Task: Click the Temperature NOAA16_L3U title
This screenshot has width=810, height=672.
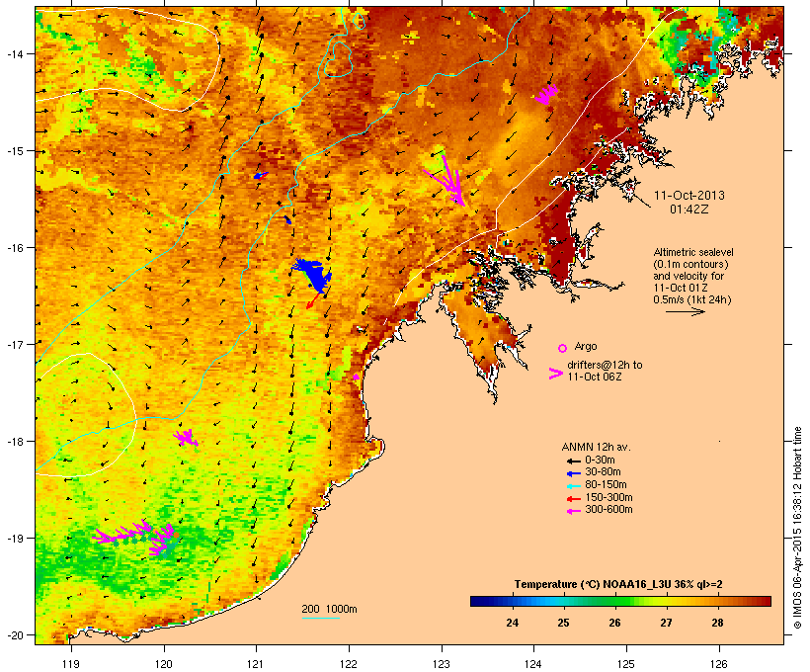Action: pyautogui.click(x=618, y=584)
